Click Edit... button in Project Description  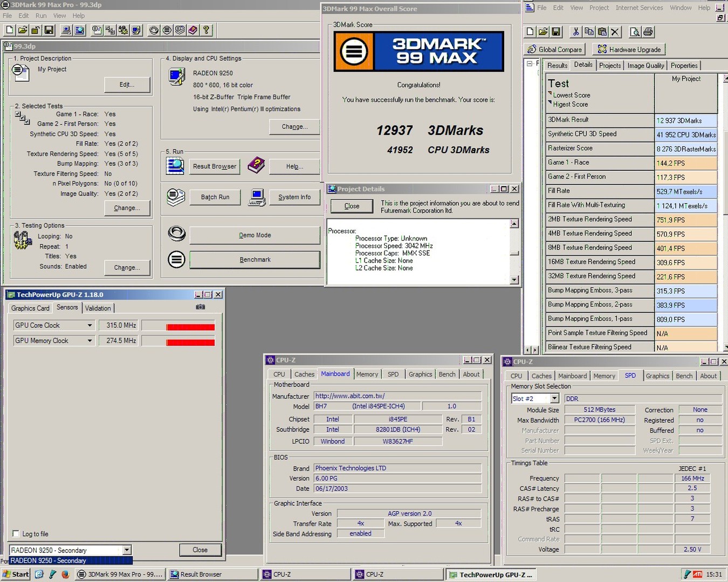pyautogui.click(x=127, y=85)
